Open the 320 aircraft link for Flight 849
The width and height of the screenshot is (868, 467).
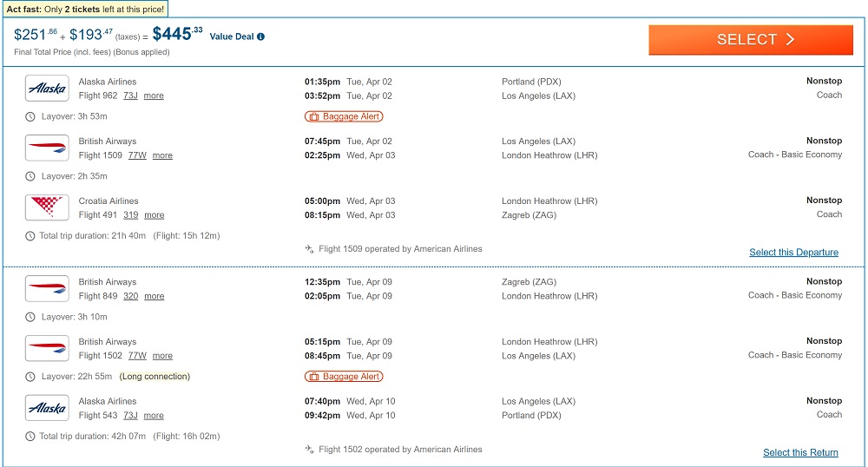(x=130, y=297)
